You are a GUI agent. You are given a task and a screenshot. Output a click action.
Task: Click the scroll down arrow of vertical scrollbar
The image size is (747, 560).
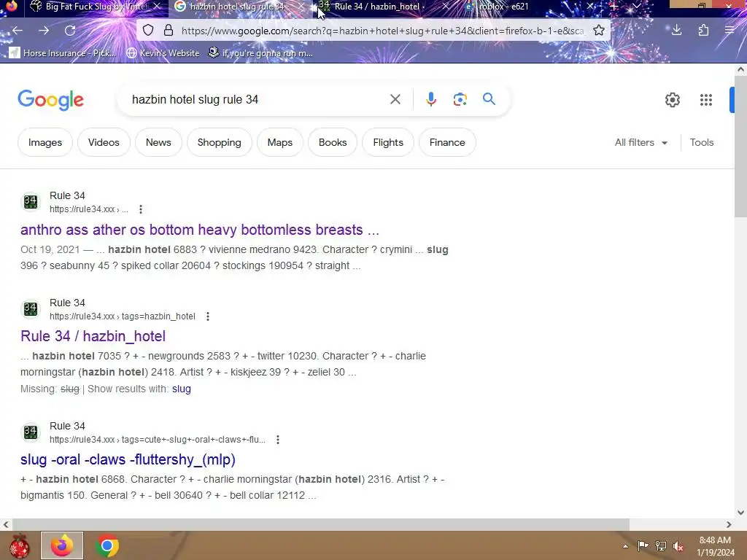coord(740,513)
